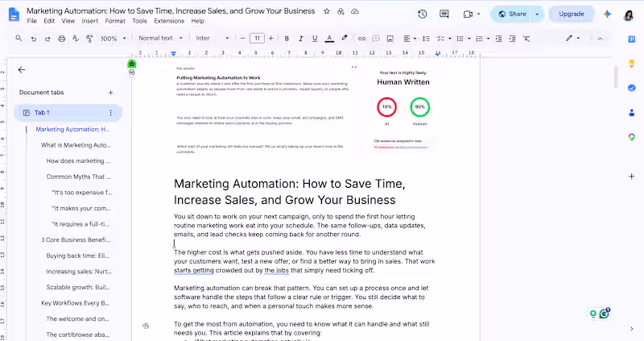Open the text color picker
The width and height of the screenshot is (644, 341).
[x=329, y=38]
